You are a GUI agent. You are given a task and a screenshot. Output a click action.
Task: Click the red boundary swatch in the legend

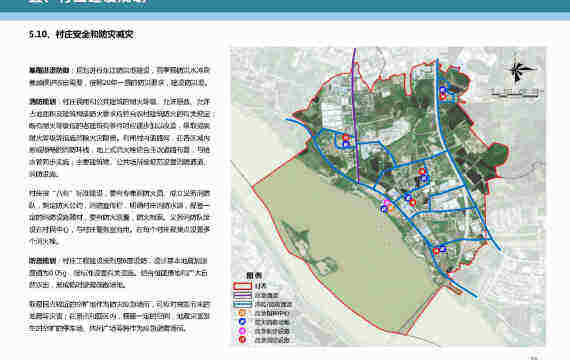(x=242, y=286)
